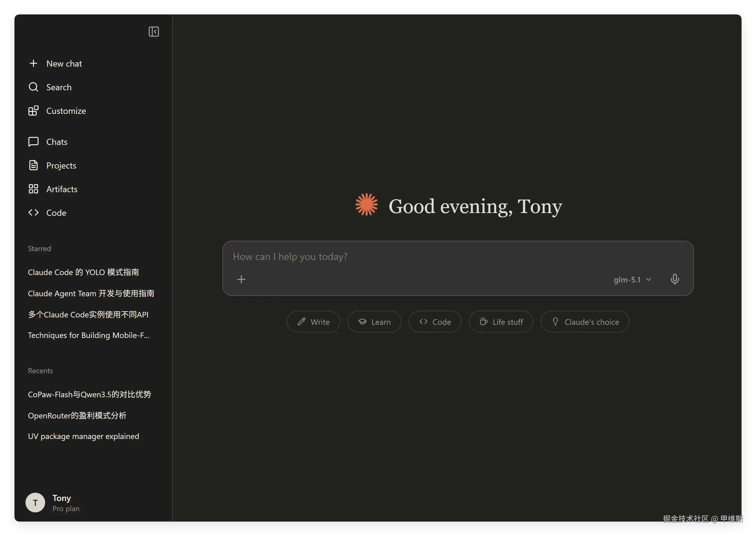Open the Artifacts grid icon

coord(33,189)
